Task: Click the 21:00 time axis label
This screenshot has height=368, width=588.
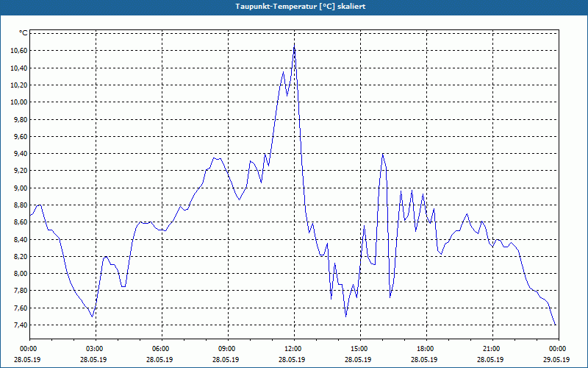Action: [x=490, y=349]
